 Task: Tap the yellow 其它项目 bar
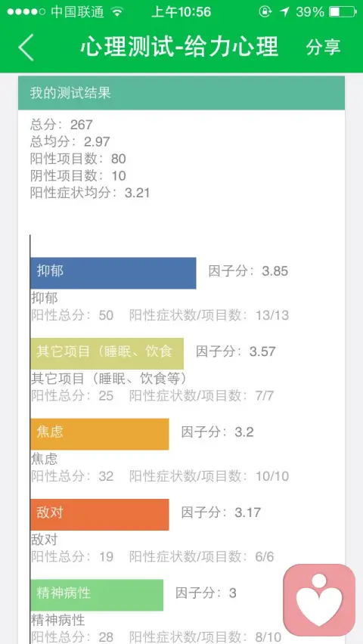(107, 354)
